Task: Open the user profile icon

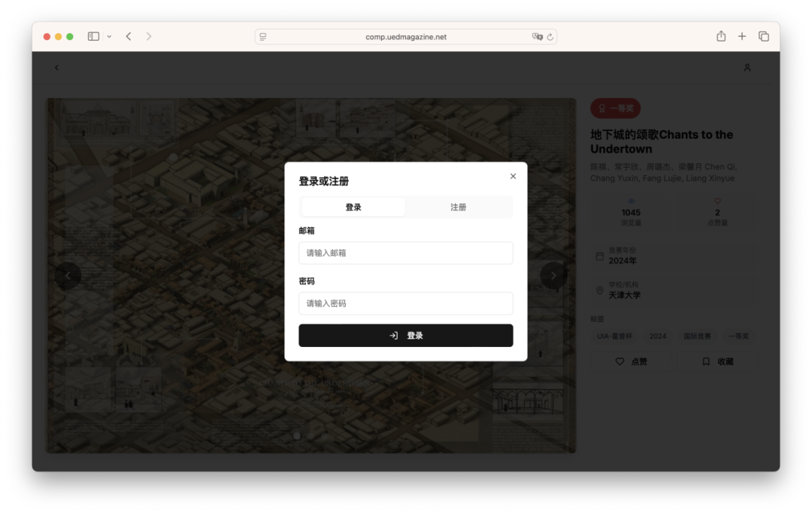Action: [747, 68]
